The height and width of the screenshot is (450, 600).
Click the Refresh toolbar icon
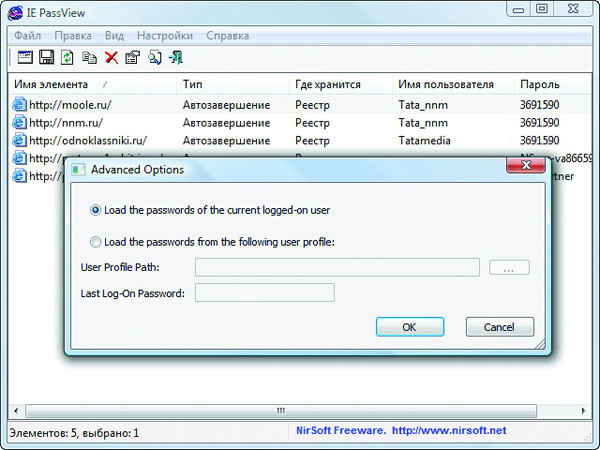(x=67, y=57)
